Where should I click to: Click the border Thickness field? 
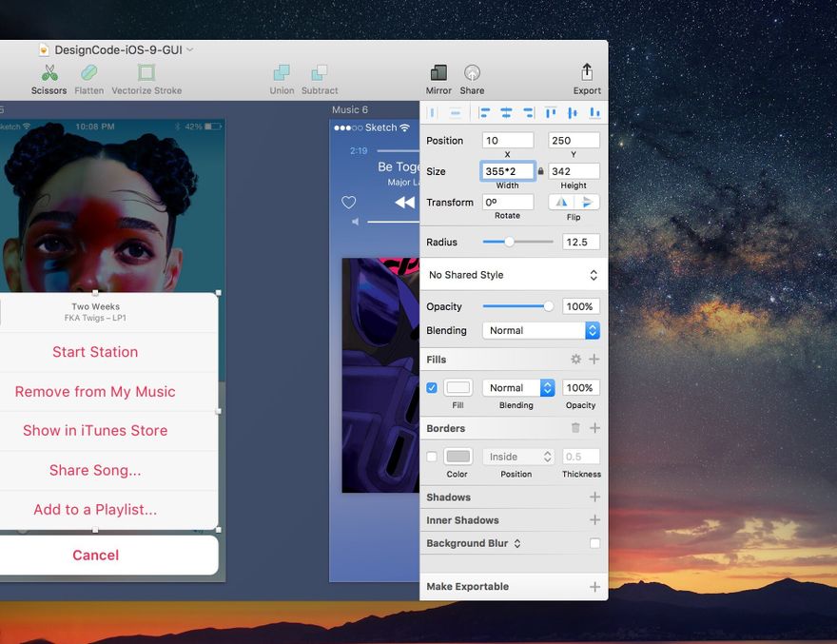[x=581, y=457]
